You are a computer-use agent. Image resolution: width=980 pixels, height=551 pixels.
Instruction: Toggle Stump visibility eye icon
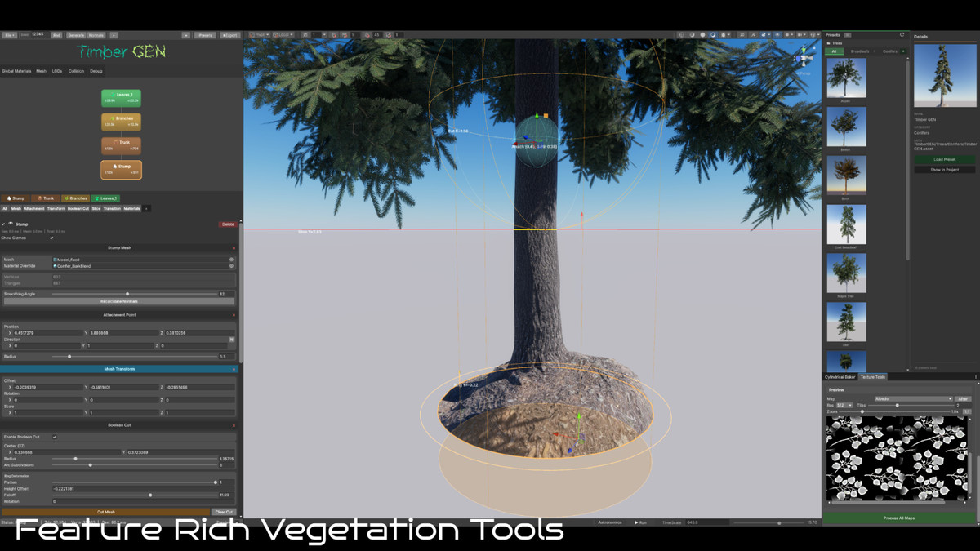pyautogui.click(x=11, y=224)
